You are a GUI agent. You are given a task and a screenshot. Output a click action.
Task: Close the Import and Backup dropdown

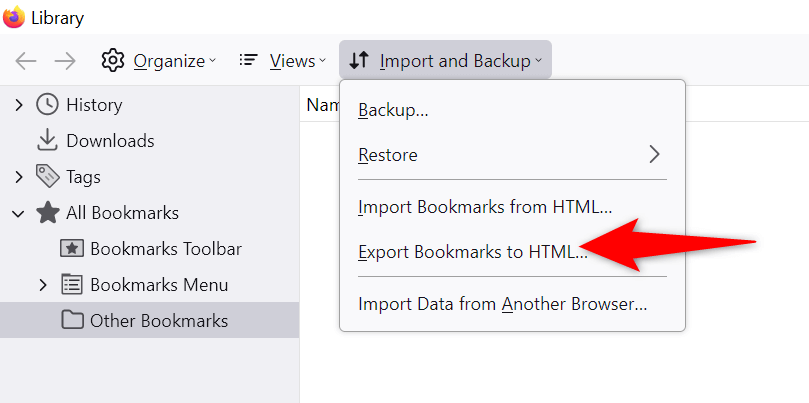pos(445,61)
